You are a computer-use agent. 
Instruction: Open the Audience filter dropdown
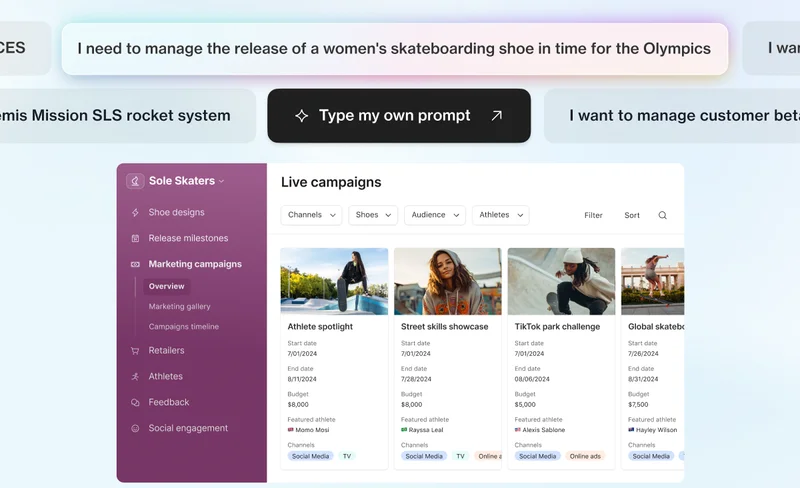click(x=435, y=215)
